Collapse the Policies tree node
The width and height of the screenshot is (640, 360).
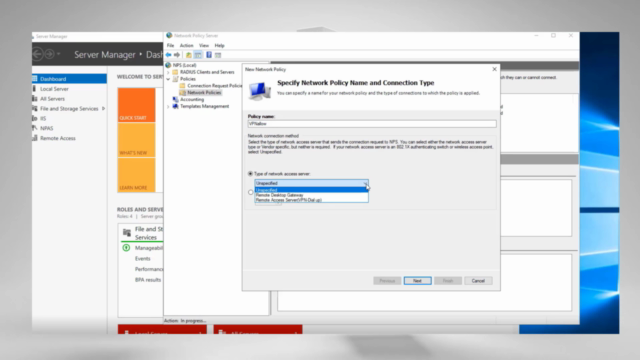(168, 79)
